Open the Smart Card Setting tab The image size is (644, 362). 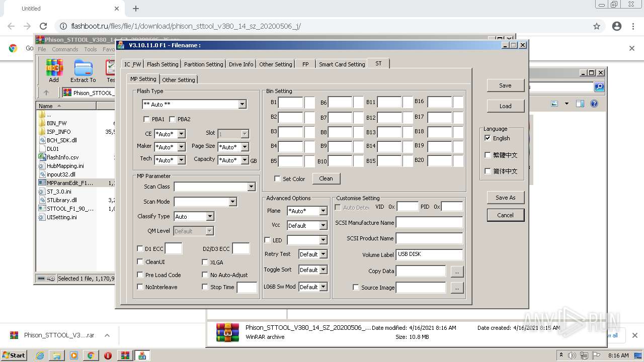tap(342, 64)
